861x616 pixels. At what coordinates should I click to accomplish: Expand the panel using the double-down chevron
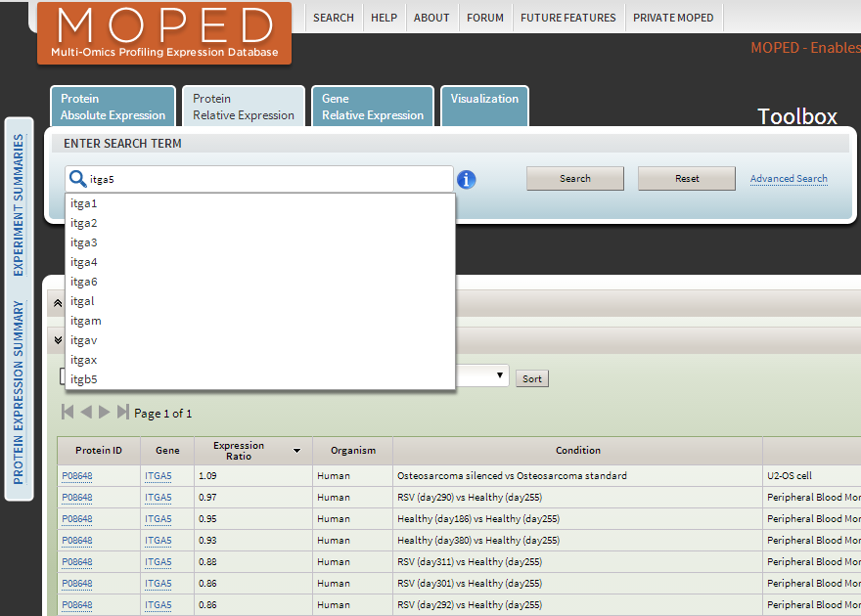coord(58,338)
